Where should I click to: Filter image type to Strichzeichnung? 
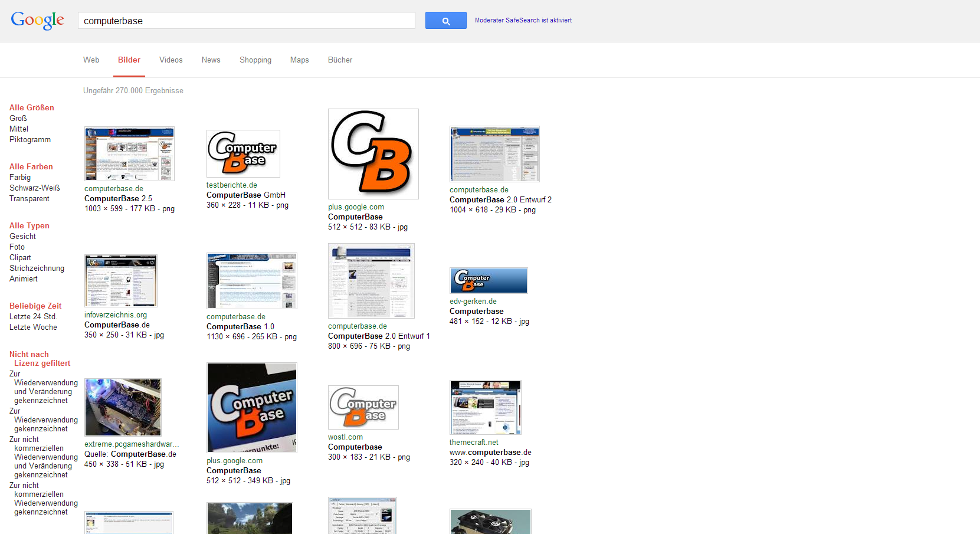tap(37, 268)
